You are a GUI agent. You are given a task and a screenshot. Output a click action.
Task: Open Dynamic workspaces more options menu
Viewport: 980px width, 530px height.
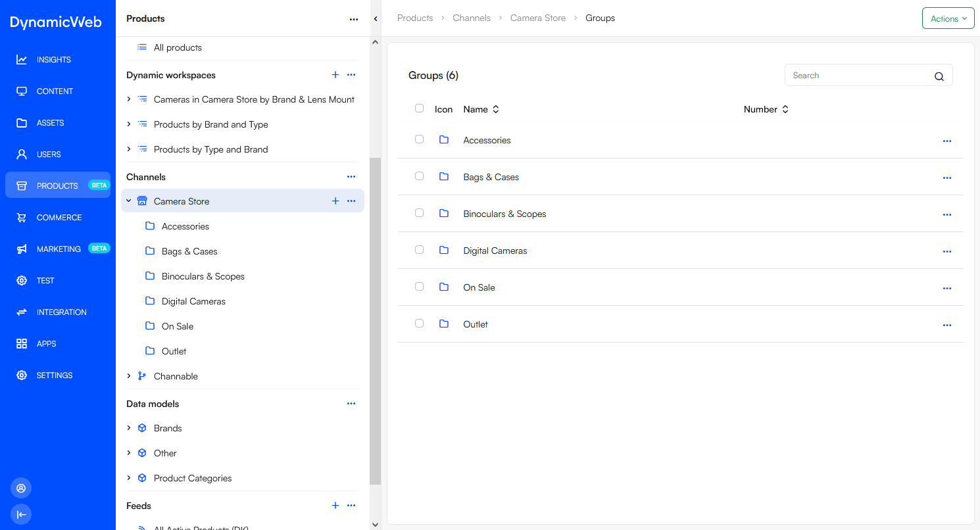tap(351, 75)
